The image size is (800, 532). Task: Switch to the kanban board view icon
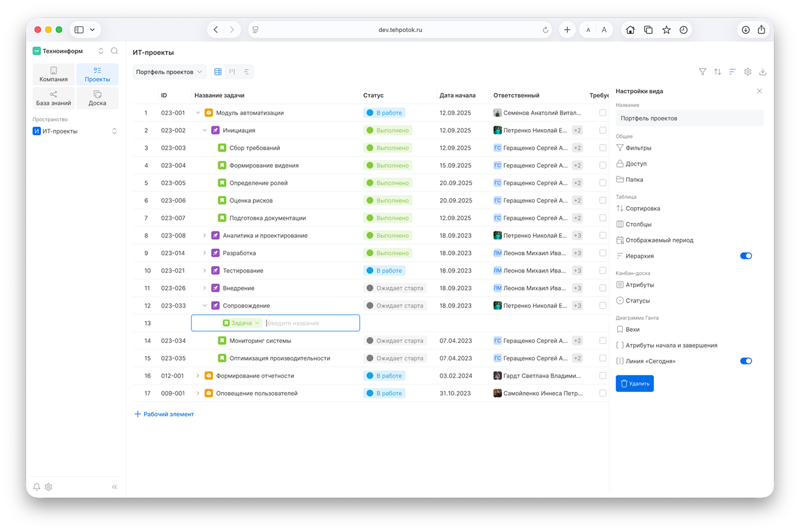pos(232,72)
